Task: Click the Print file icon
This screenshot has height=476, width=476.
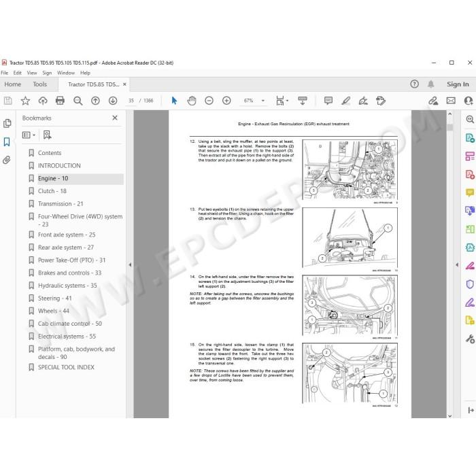Action: coord(60,101)
